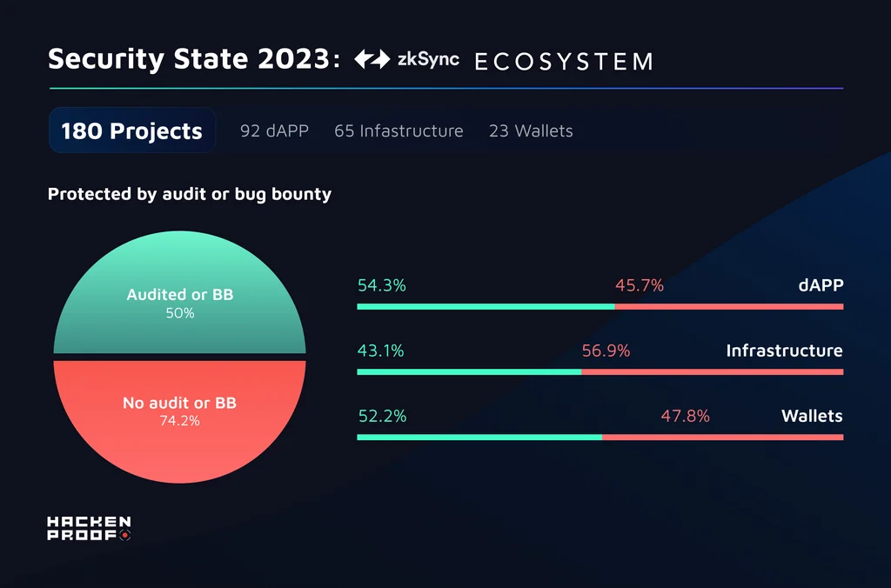Viewport: 891px width, 588px height.
Task: Select the 92 dAPP tab
Action: (274, 130)
